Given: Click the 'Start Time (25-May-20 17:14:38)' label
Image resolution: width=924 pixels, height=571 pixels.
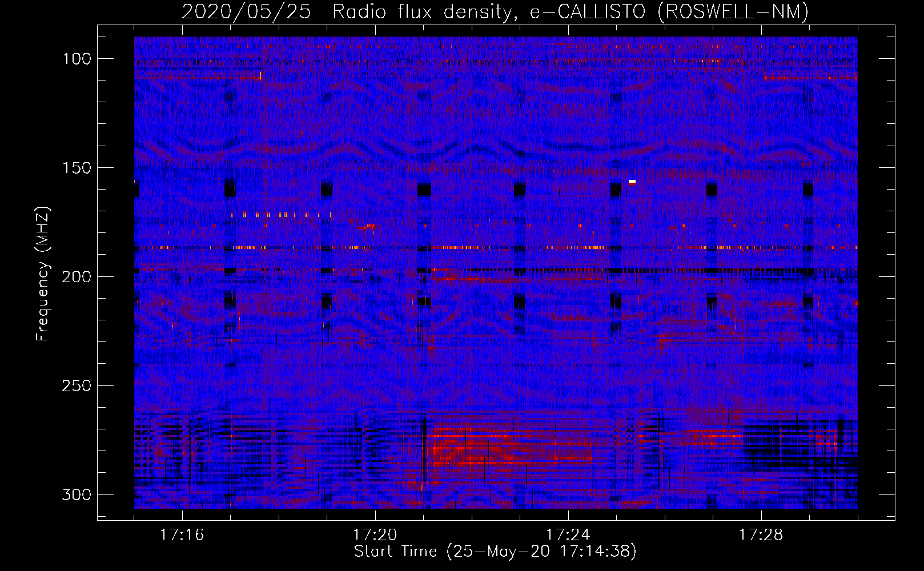Looking at the screenshot, I should [x=495, y=552].
